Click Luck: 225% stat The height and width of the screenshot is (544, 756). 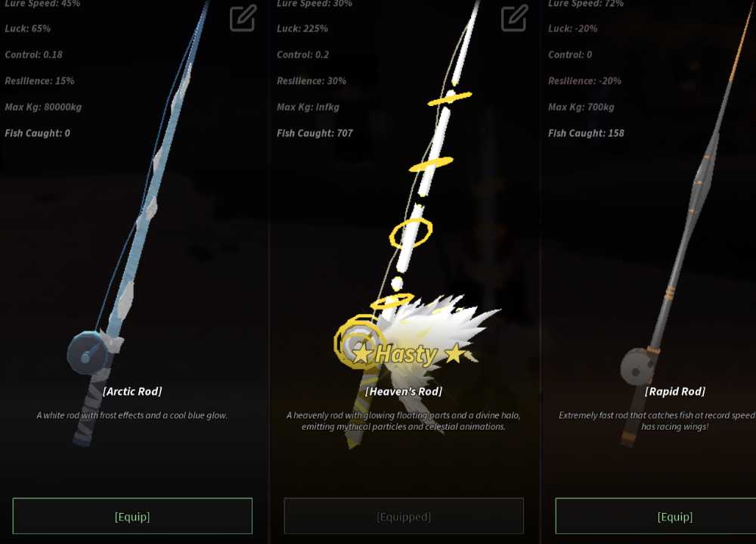click(302, 29)
